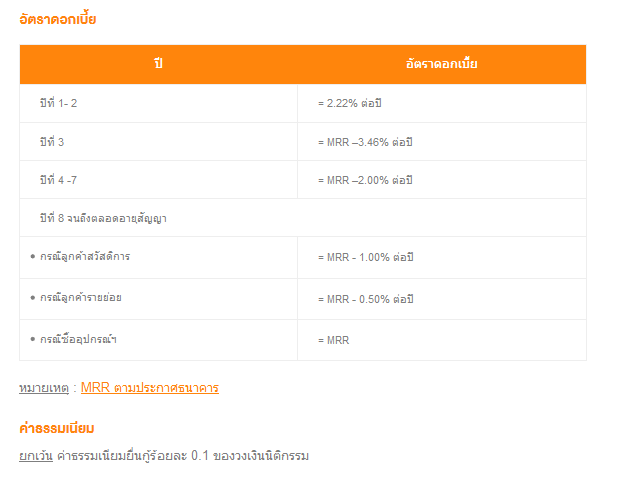
Task: Click the ค่าธรรมเนียม section heading
Action: click(57, 428)
